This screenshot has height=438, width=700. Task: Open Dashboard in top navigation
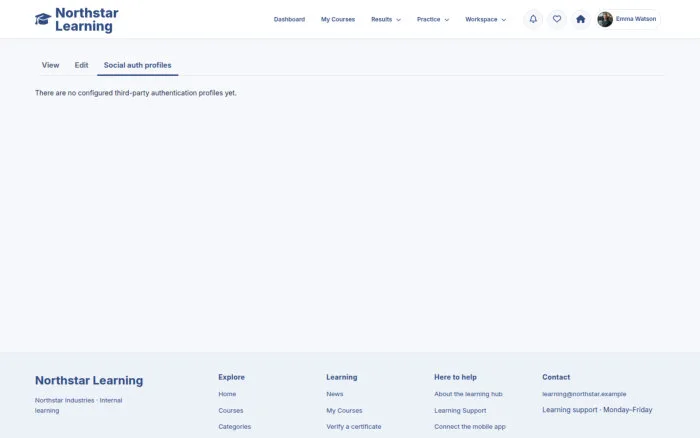coord(289,19)
